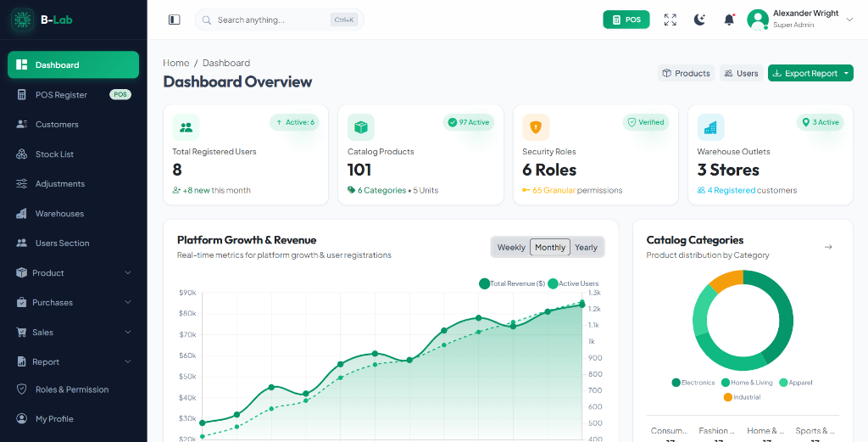Click the 6 Roles value
This screenshot has width=868, height=442.
coord(549,170)
